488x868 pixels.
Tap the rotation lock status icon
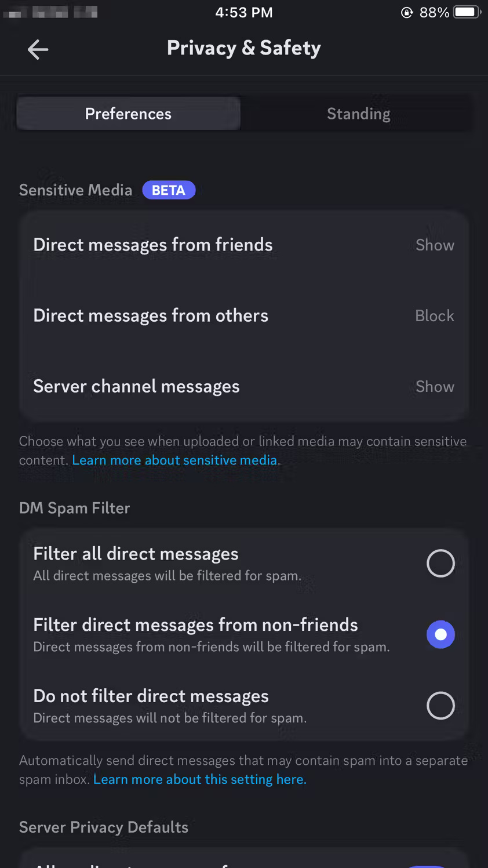click(x=407, y=13)
